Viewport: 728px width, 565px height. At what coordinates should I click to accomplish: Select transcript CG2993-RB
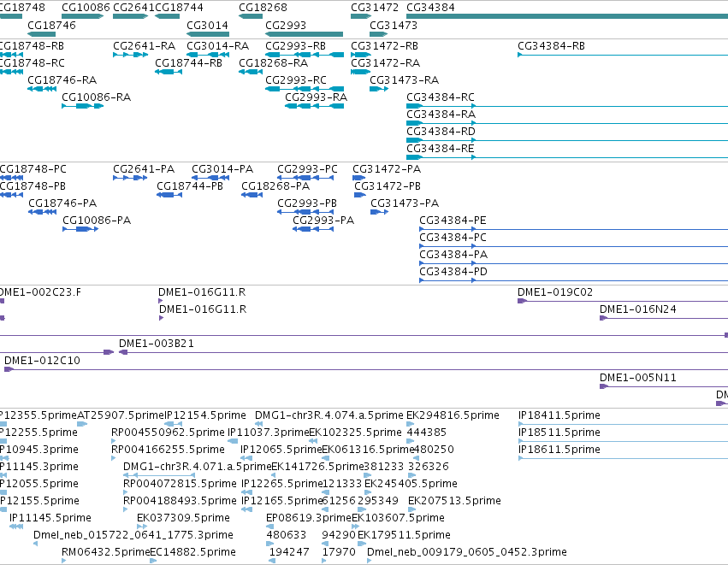(x=295, y=46)
